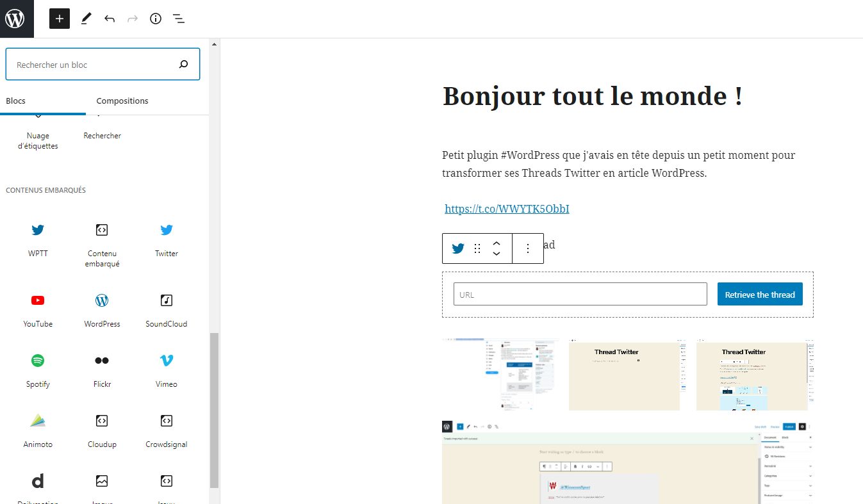Insert the Animoto embed block
863x504 pixels.
[38, 431]
